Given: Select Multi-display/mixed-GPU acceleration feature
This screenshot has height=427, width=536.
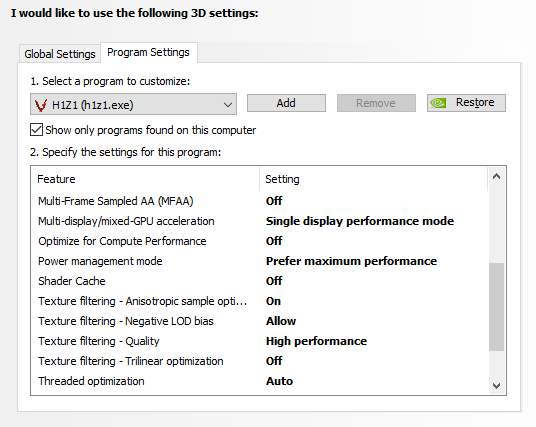Looking at the screenshot, I should 126,221.
